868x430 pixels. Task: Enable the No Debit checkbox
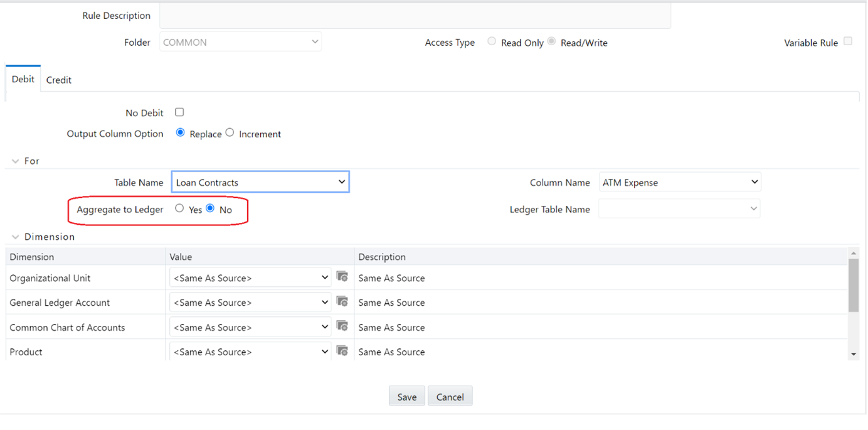click(179, 112)
